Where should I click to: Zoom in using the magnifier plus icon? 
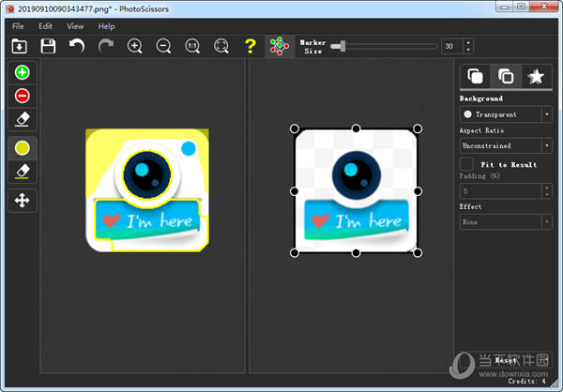135,46
